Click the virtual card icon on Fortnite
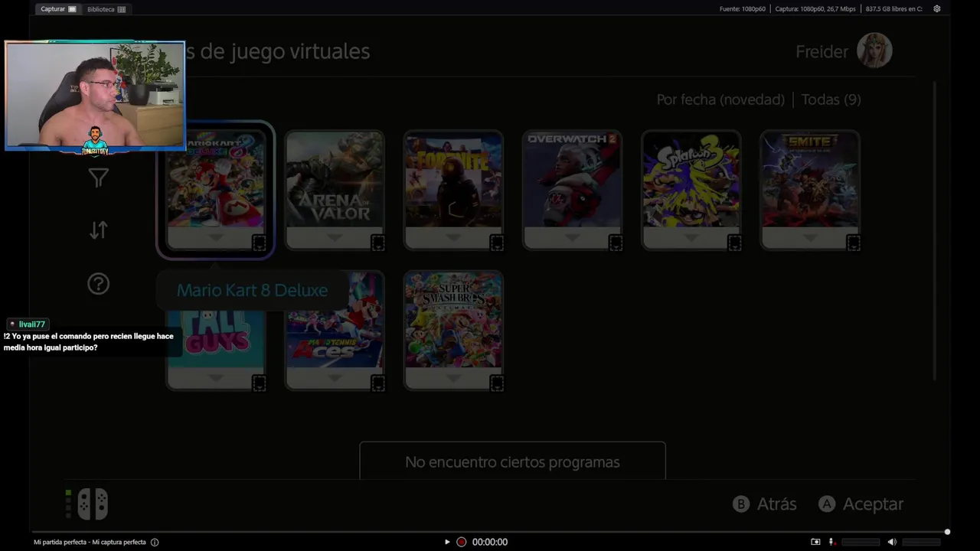This screenshot has width=980, height=551. point(496,243)
